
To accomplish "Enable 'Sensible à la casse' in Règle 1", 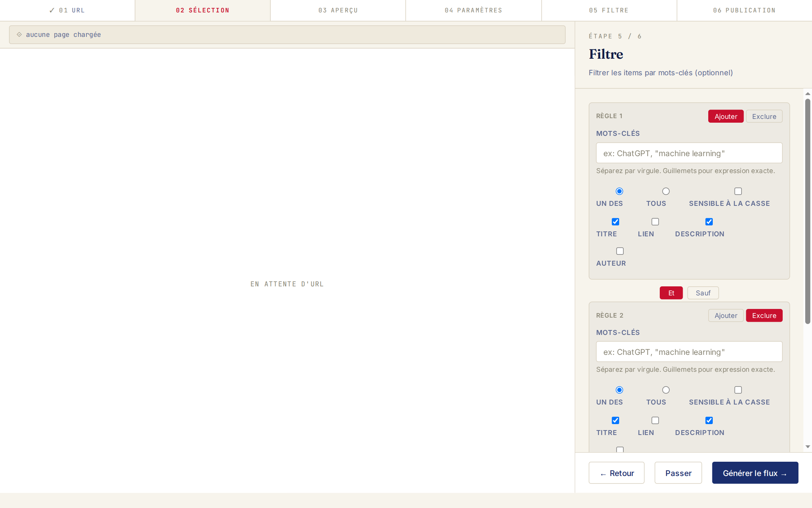I will [738, 191].
